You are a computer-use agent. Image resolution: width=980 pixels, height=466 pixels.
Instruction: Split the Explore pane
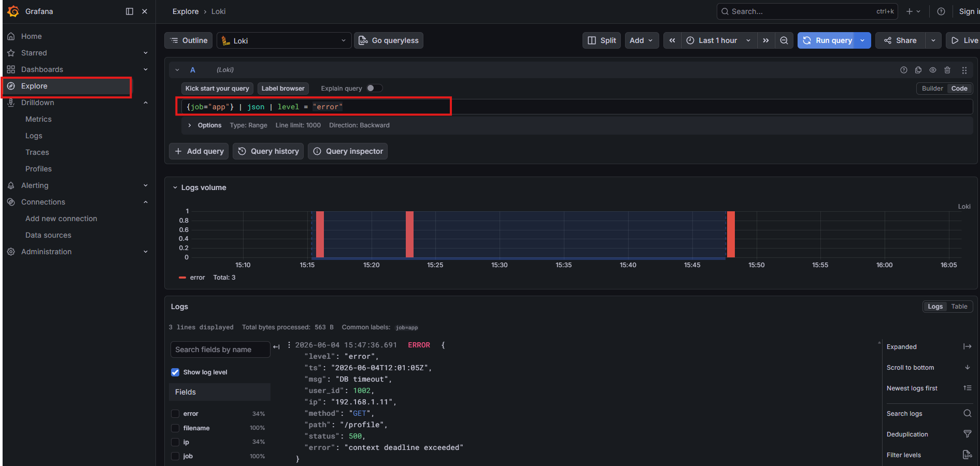pyautogui.click(x=602, y=40)
